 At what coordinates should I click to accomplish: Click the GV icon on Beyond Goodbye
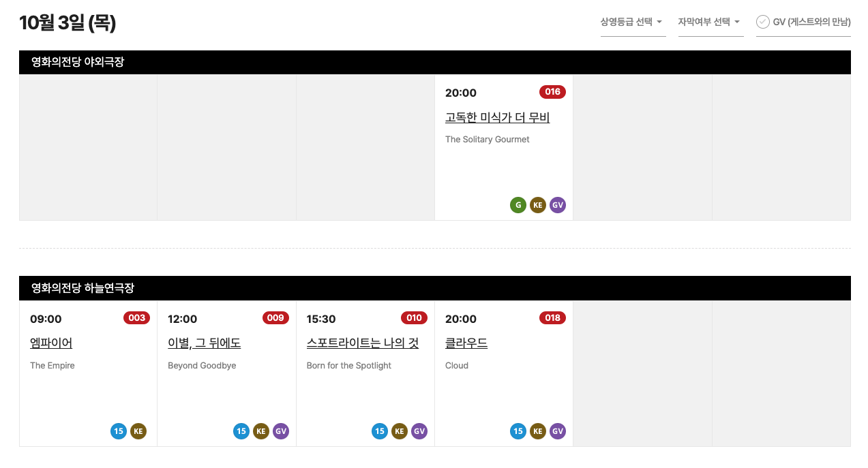click(x=281, y=431)
